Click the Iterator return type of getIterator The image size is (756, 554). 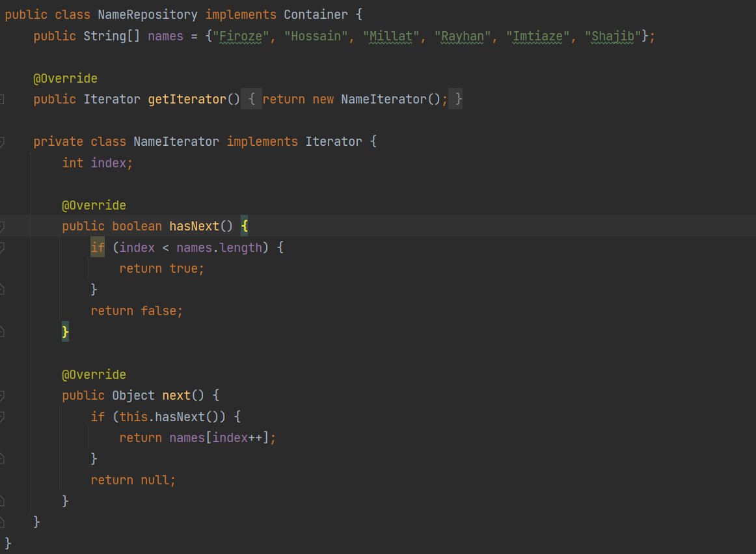tap(112, 100)
